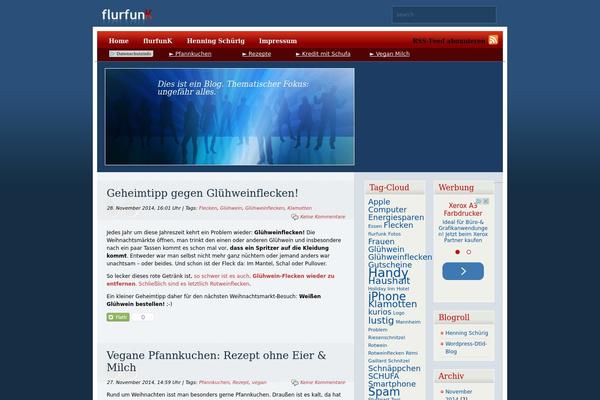Select the Spam tag in the Tag-Cloud
Viewport: 600px width, 400px height.
point(384,392)
